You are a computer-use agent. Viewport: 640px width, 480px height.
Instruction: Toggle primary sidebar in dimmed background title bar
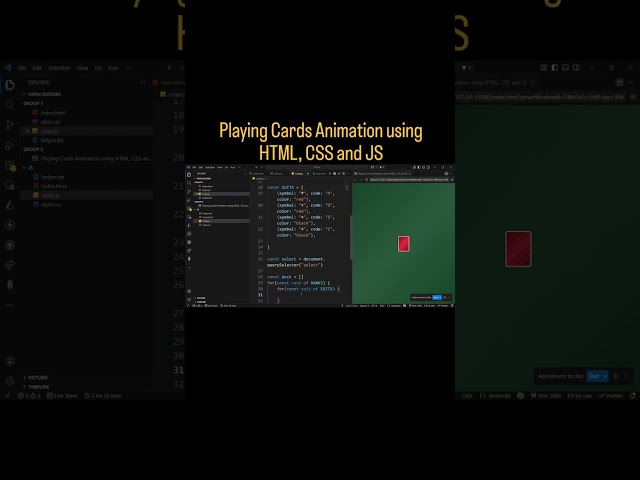[x=555, y=67]
